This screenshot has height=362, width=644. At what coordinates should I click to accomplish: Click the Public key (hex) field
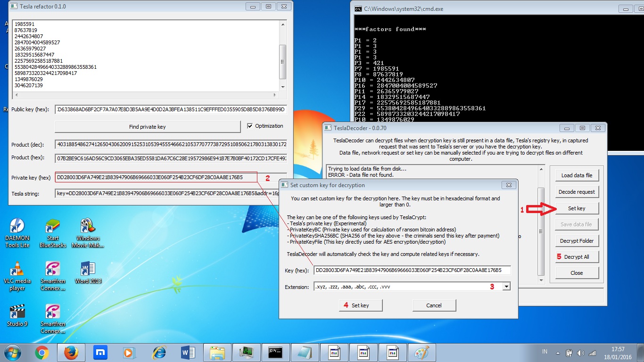tap(171, 109)
